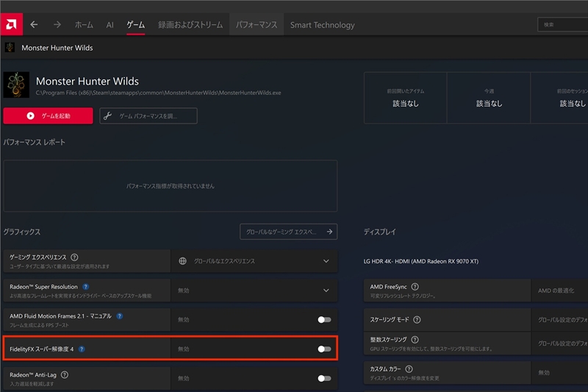Image resolution: width=588 pixels, height=392 pixels.
Task: Click Monster Hunter Wilds breadcrumb text
Action: click(x=57, y=48)
